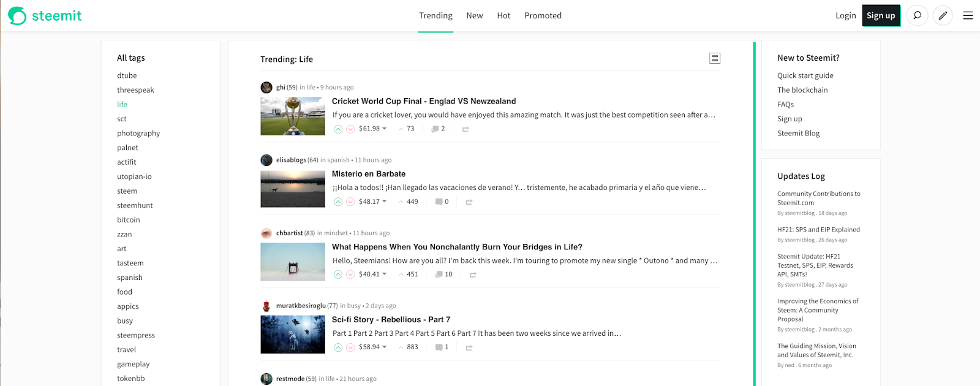Select the steemhunt tag
Viewport: 980px width, 386px height.
(x=135, y=205)
